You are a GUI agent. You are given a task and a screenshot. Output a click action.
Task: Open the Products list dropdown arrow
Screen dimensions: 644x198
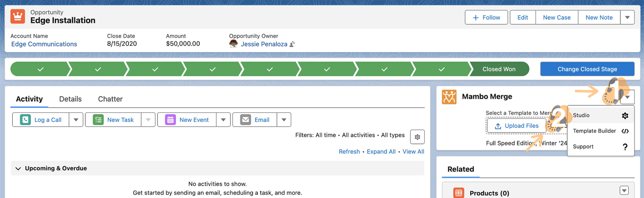pos(624,190)
